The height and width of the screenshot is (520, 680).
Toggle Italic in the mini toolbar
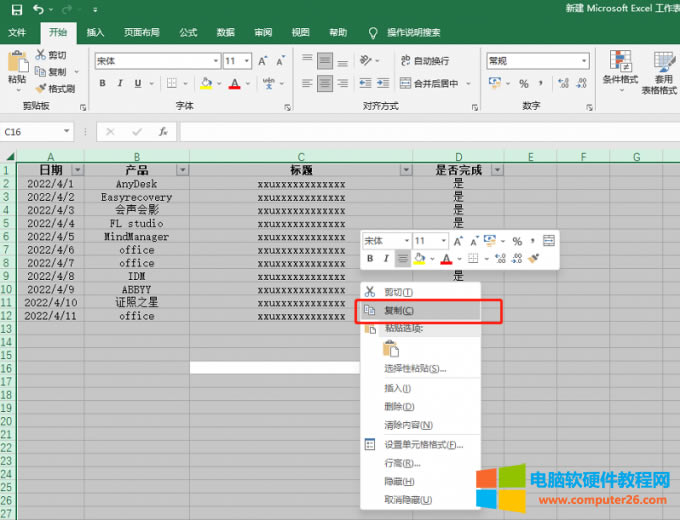click(x=386, y=259)
